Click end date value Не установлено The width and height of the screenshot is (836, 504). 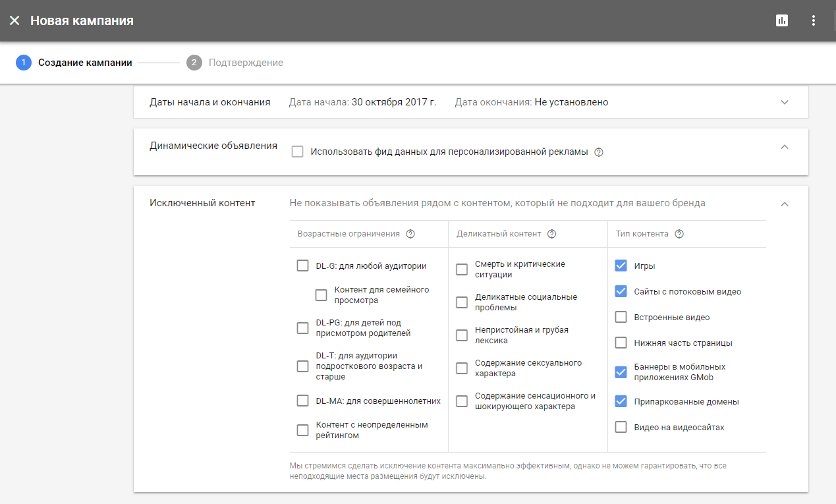(x=572, y=102)
